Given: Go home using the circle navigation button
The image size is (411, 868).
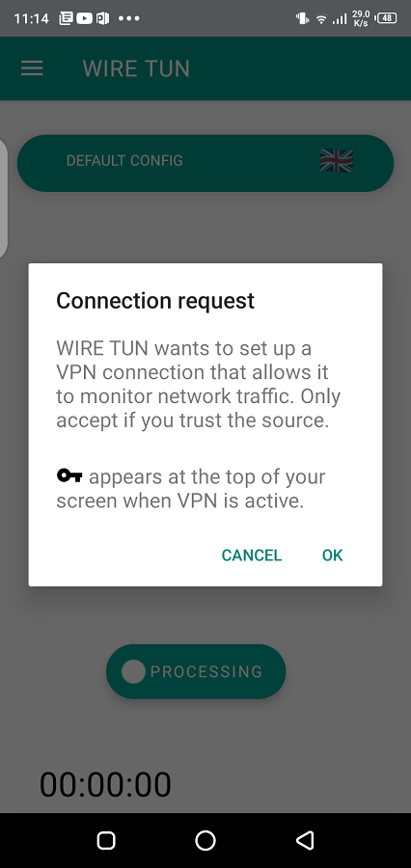Looking at the screenshot, I should tap(205, 840).
